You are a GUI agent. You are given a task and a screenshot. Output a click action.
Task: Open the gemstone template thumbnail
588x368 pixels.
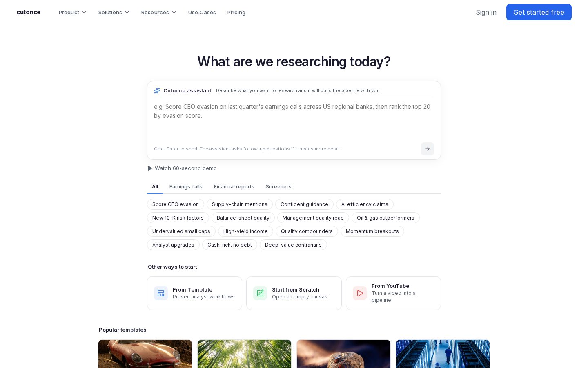(x=343, y=354)
